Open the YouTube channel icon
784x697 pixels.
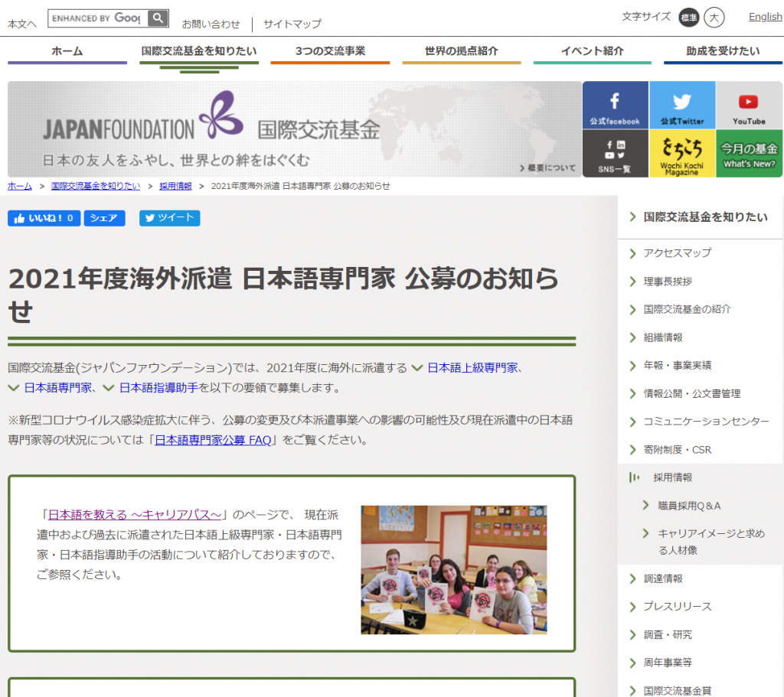749,104
